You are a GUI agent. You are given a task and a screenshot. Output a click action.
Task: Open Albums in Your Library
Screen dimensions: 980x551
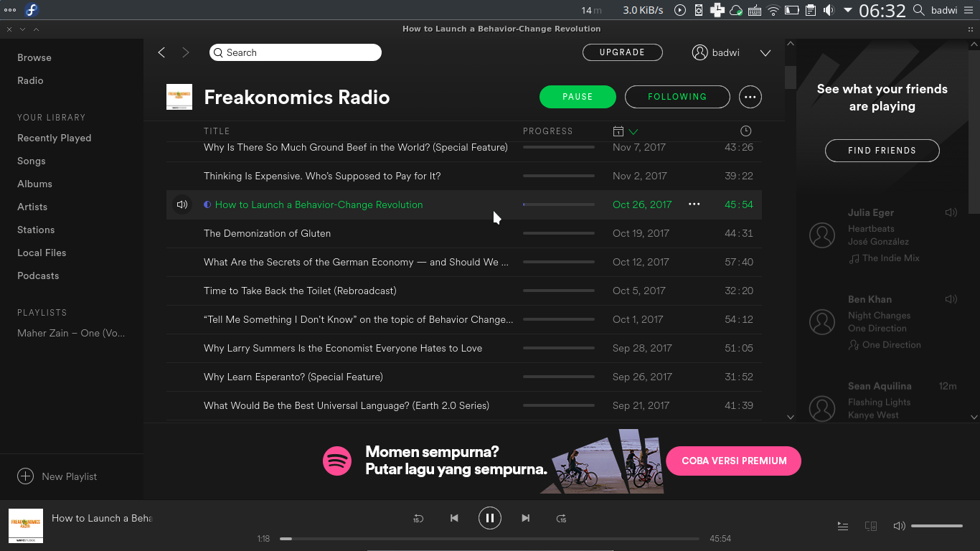coord(34,184)
